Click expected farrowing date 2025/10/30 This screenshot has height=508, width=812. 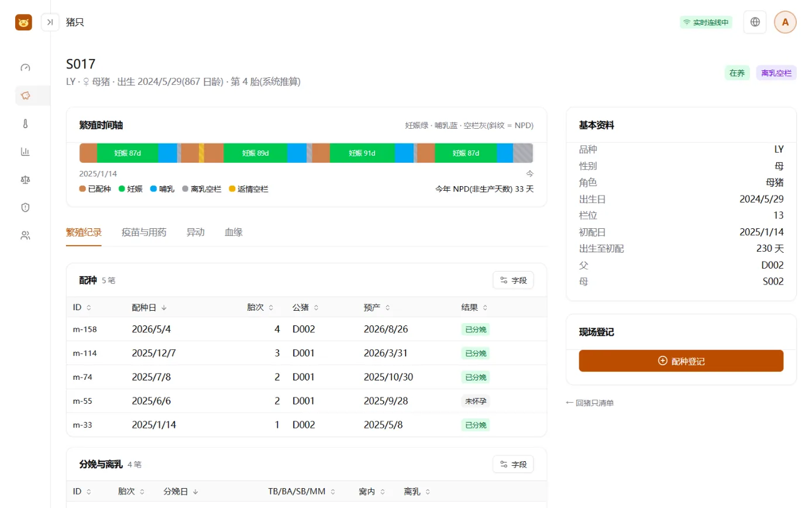point(388,377)
